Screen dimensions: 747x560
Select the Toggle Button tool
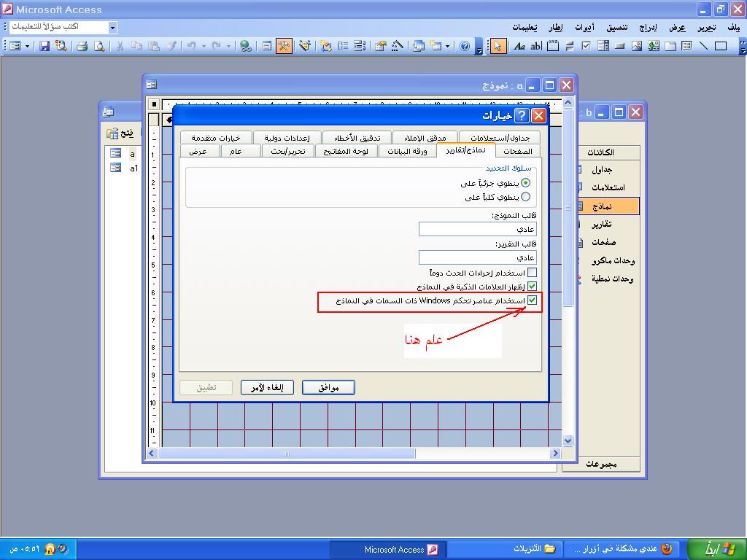(x=569, y=46)
